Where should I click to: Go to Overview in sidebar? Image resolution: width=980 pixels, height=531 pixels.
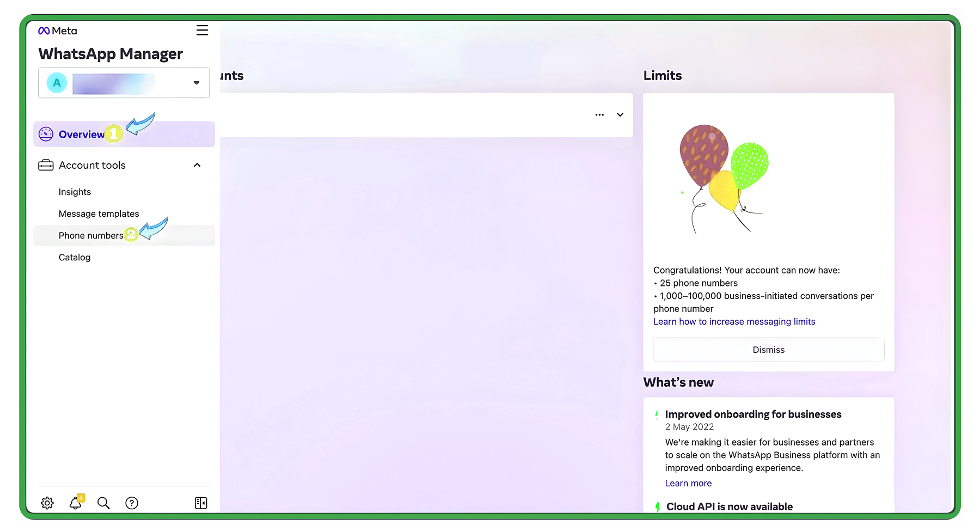[x=82, y=135]
